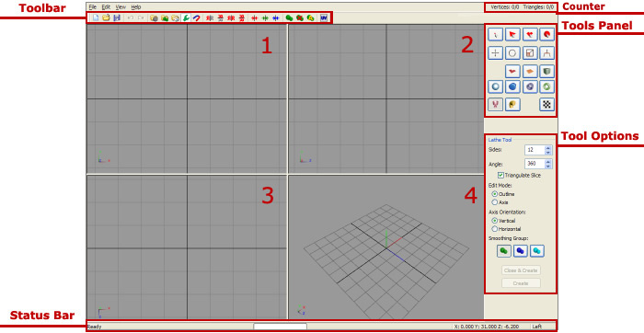Toggle the Triangulate Slice checkbox
644x333 pixels.
point(500,176)
